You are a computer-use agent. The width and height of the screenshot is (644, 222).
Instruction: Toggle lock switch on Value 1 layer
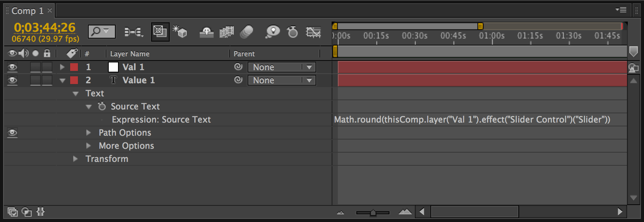47,80
